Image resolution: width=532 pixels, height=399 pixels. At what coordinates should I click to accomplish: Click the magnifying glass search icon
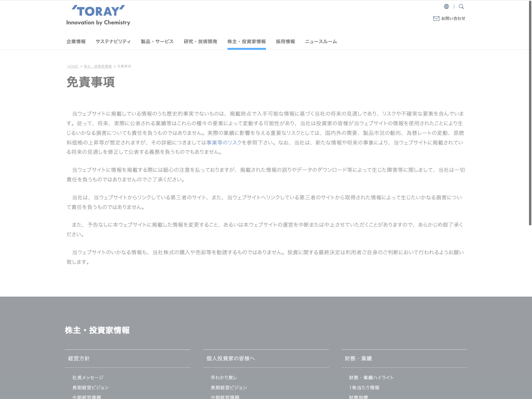pos(461,7)
